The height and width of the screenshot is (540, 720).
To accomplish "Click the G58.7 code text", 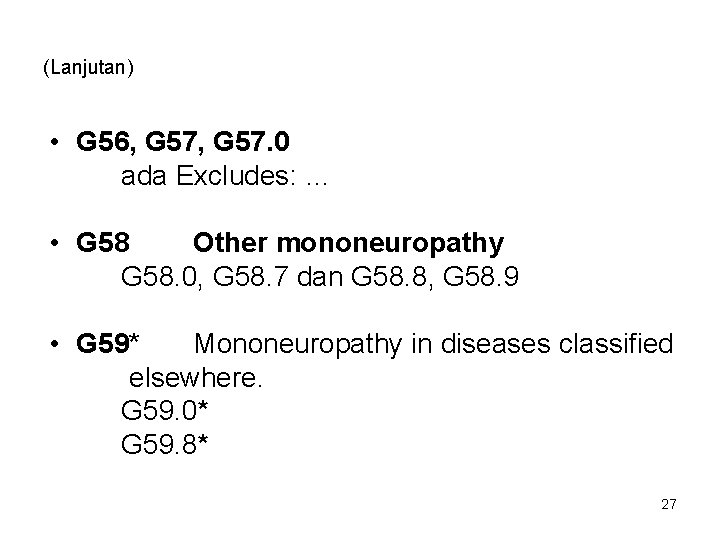I will click(x=250, y=277).
